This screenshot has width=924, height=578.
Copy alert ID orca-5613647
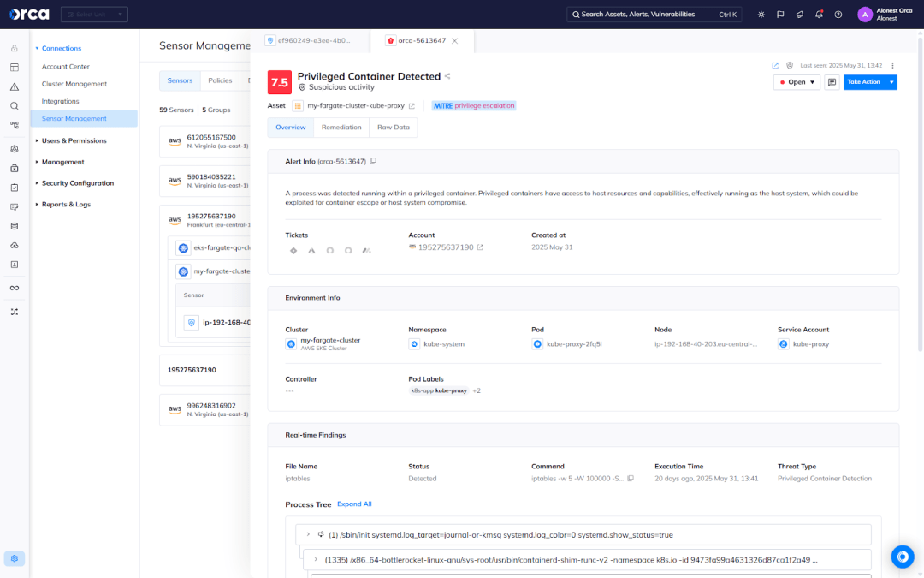(373, 161)
